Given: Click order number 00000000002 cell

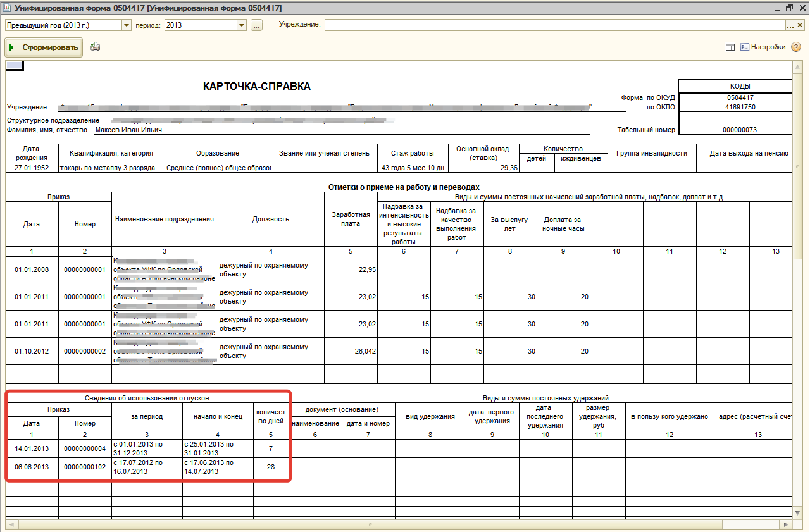Looking at the screenshot, I should point(85,351).
